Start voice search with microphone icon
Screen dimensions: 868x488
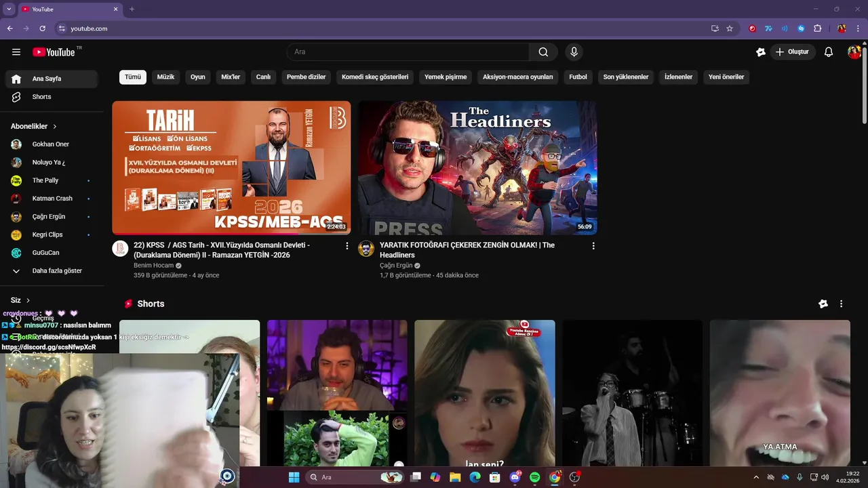coord(574,52)
